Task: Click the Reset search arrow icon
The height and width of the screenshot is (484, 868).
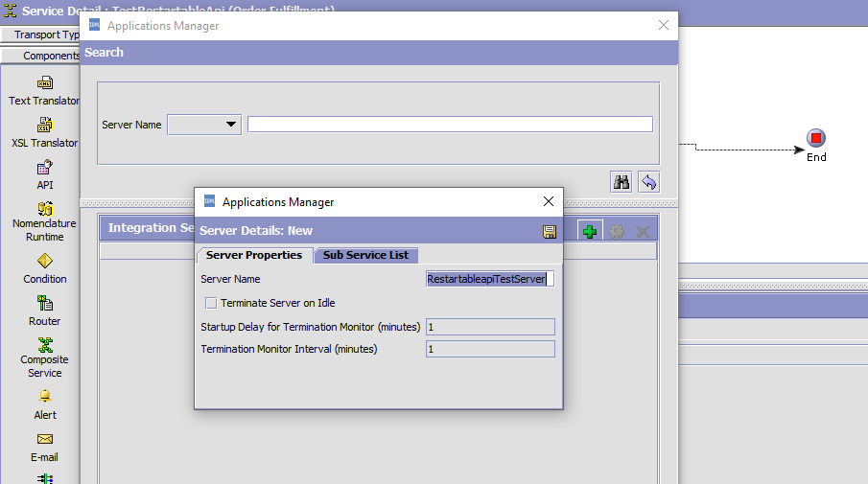Action: [x=649, y=182]
